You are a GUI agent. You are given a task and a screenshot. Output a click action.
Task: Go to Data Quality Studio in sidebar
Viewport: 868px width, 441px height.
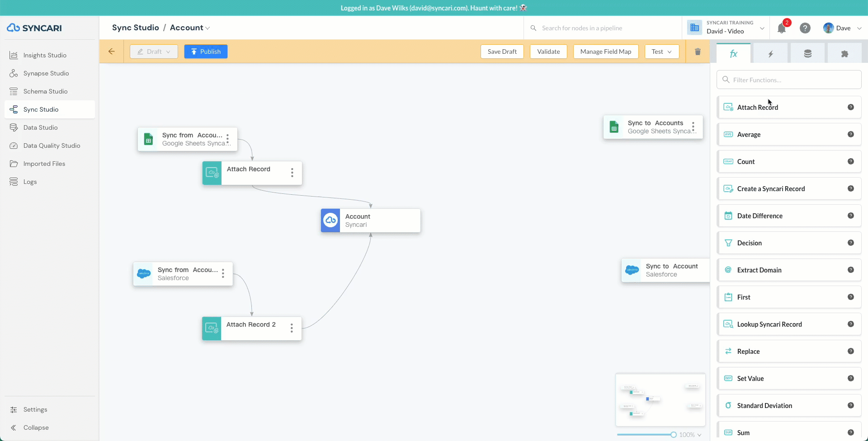click(x=52, y=145)
